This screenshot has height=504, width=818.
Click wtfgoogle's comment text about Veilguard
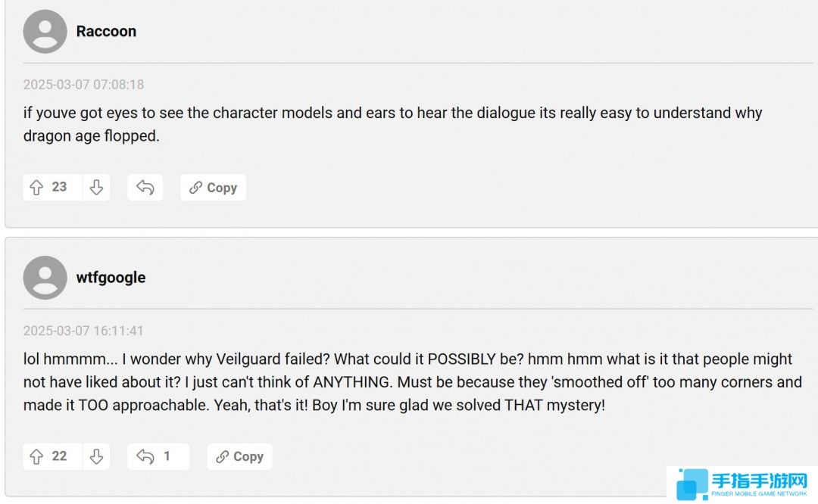coord(413,382)
